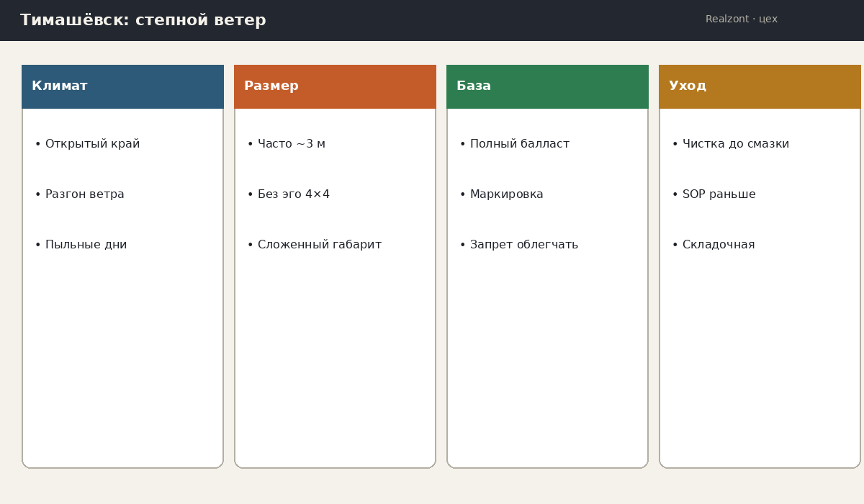Image resolution: width=864 pixels, height=504 pixels.
Task: Click the title Тимашёвск: степной ветер
Action: click(x=143, y=20)
